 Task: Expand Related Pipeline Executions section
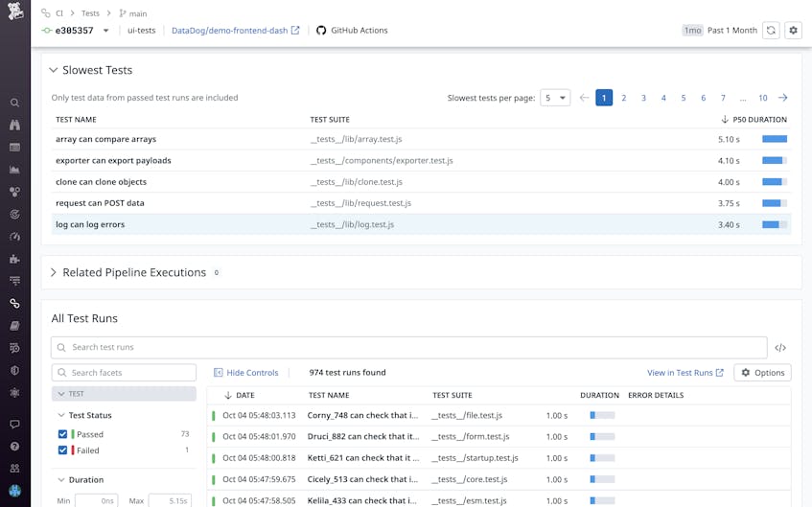point(54,272)
